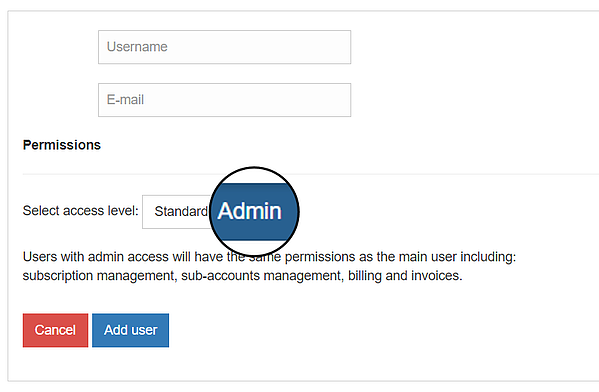Viewport: 599px width, 392px height.
Task: Place cursor in the E-mail box
Action: [224, 100]
